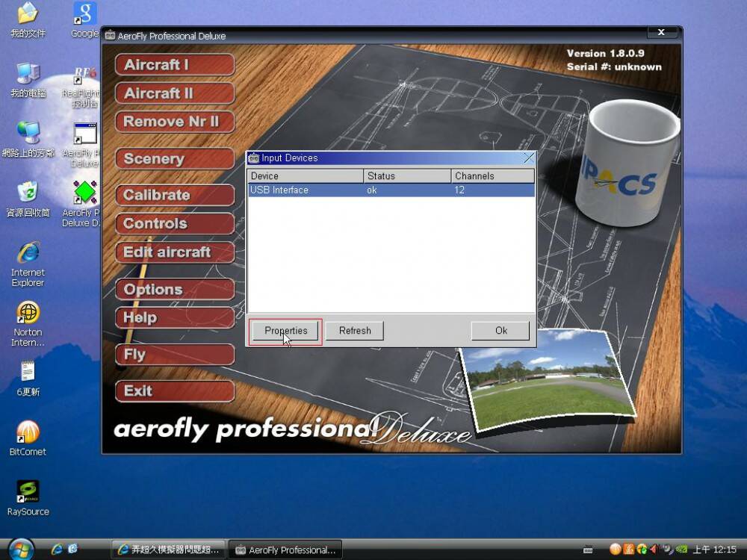Click the Windows Start orb
747x560 pixels.
point(20,549)
